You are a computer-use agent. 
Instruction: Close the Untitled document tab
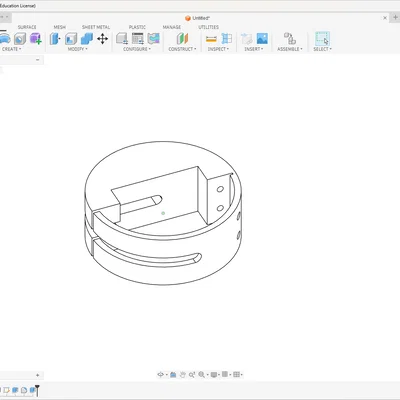(385, 18)
